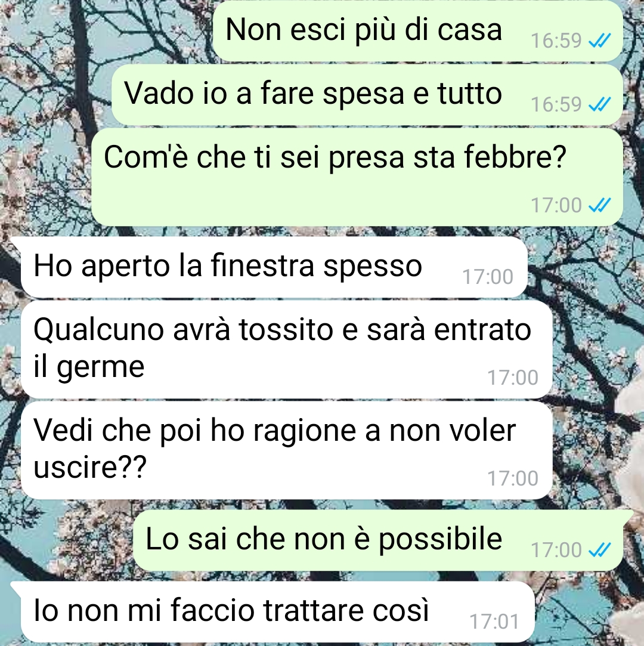The width and height of the screenshot is (644, 646).
Task: Click the 16:59 timestamp on 'Vado io a fare spesa'
Action: click(556, 104)
